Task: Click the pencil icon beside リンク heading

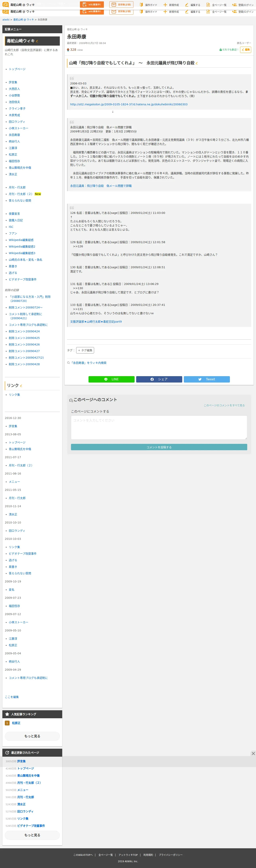Action: (21, 386)
